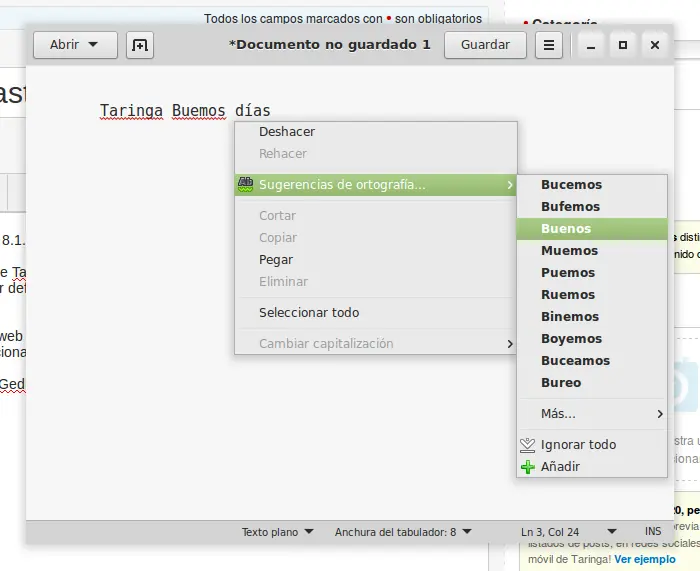Pick the suggestion Ruemos
The width and height of the screenshot is (700, 571).
592,295
